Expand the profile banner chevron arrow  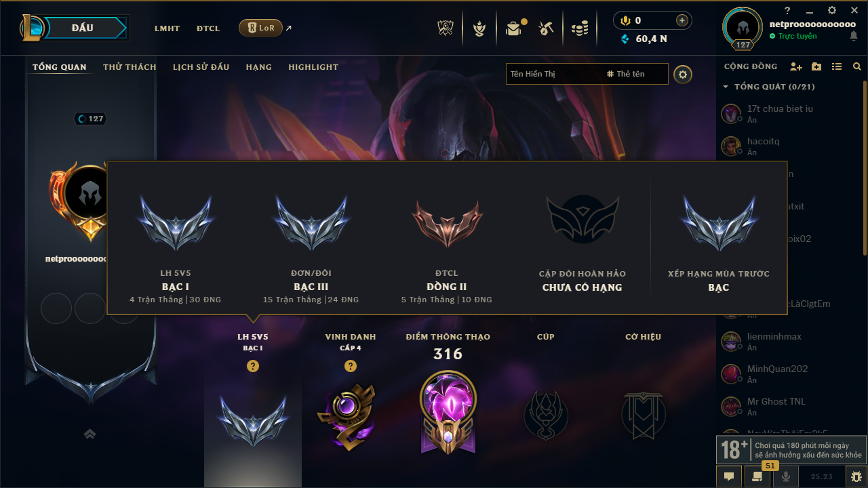tap(90, 434)
